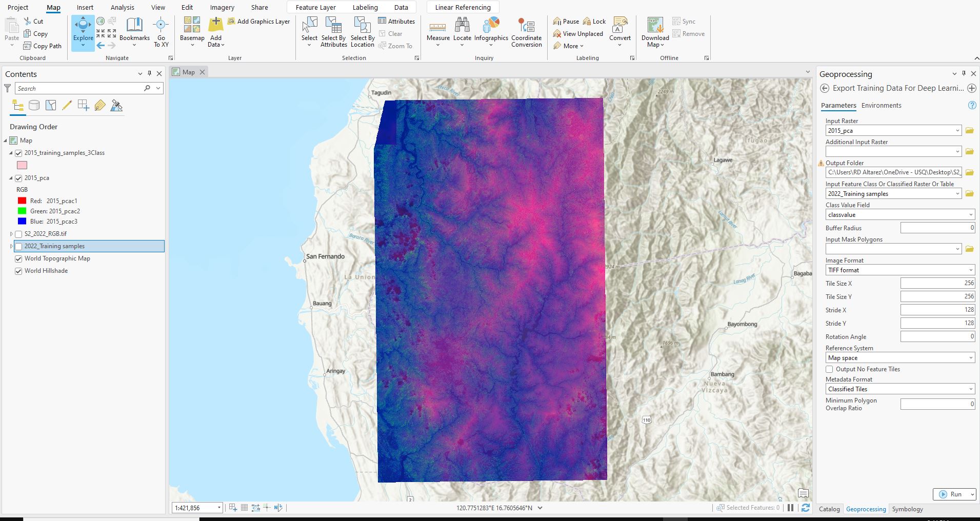Launch the Locate tool
980x521 pixels.
462,28
